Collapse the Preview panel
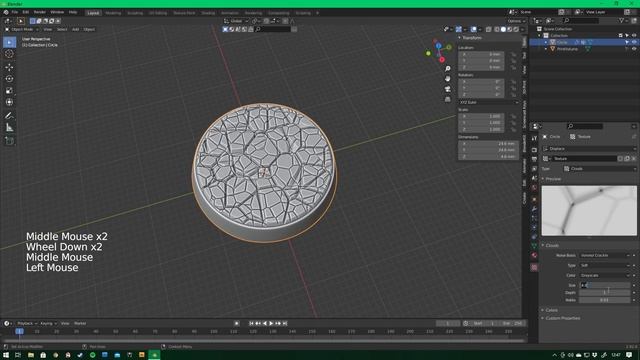This screenshot has height=360, width=640. [552, 179]
